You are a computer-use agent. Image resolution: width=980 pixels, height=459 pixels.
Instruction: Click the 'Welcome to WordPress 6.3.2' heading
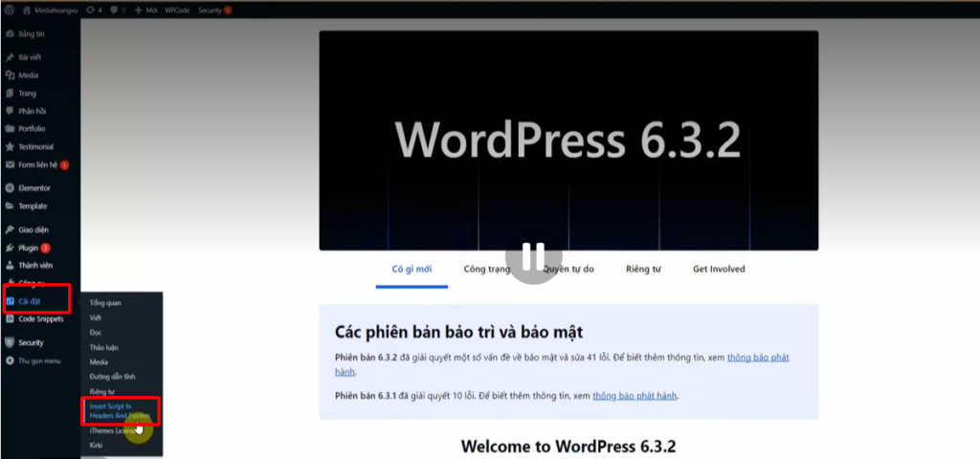(x=568, y=447)
